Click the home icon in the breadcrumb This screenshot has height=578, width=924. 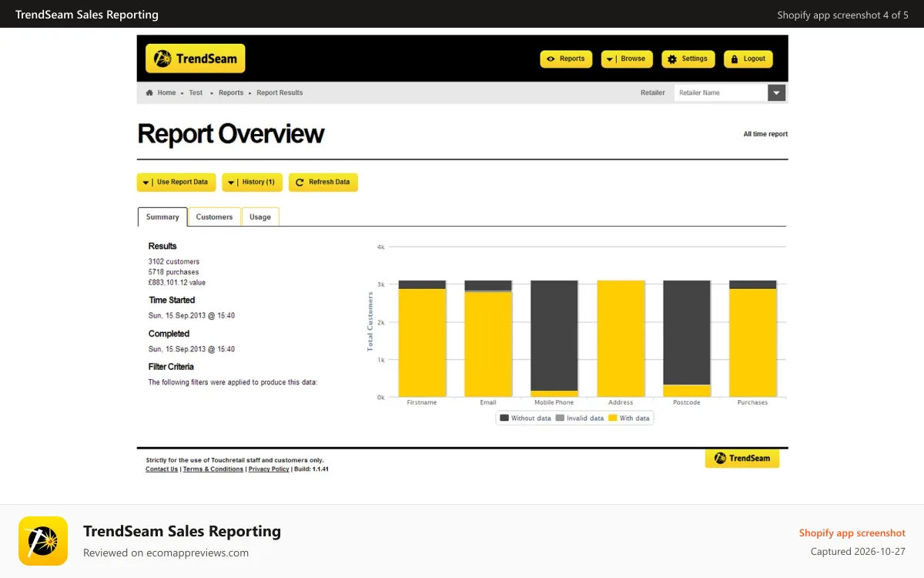(x=149, y=92)
